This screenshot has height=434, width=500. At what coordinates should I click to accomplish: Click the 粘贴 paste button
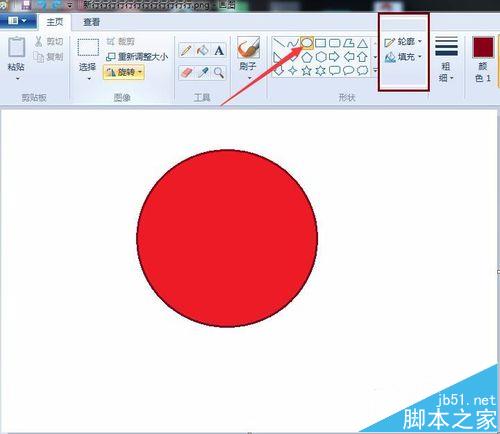pos(16,59)
